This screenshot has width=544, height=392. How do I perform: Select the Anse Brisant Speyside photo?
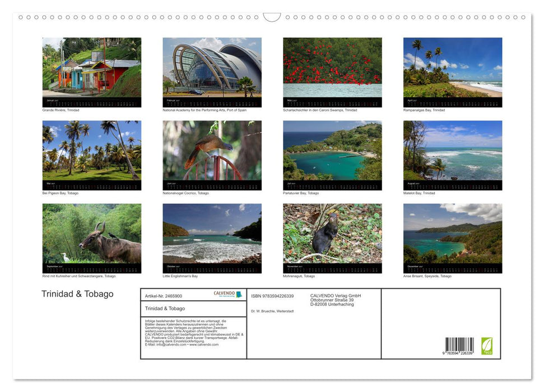(x=453, y=234)
